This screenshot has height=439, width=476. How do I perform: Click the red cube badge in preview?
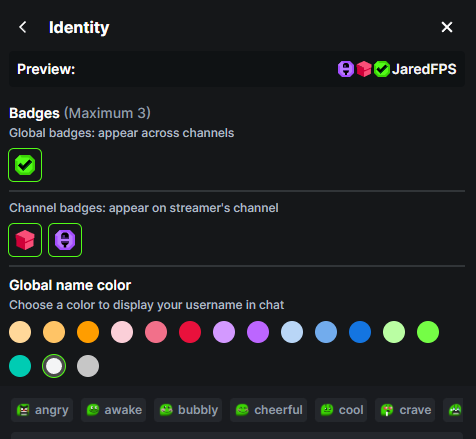tap(364, 69)
